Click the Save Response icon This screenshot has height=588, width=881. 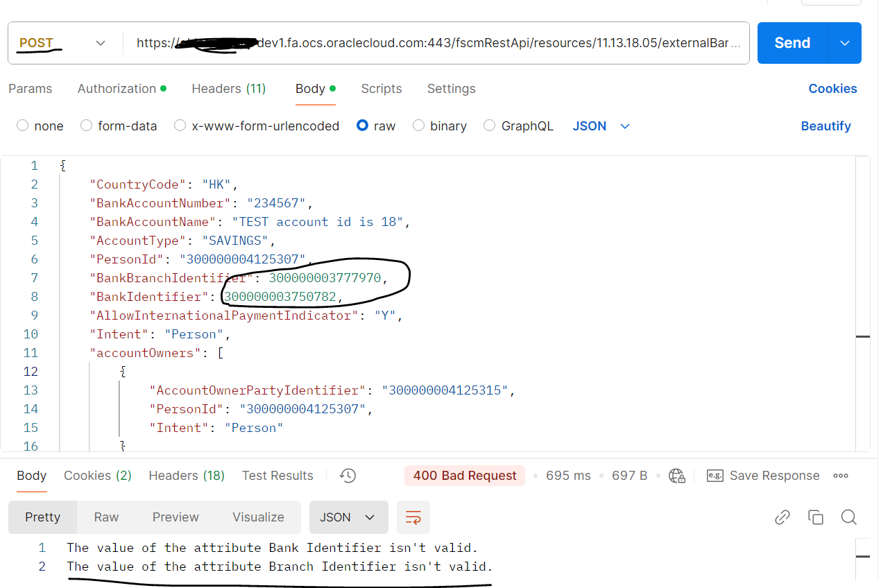tap(715, 476)
